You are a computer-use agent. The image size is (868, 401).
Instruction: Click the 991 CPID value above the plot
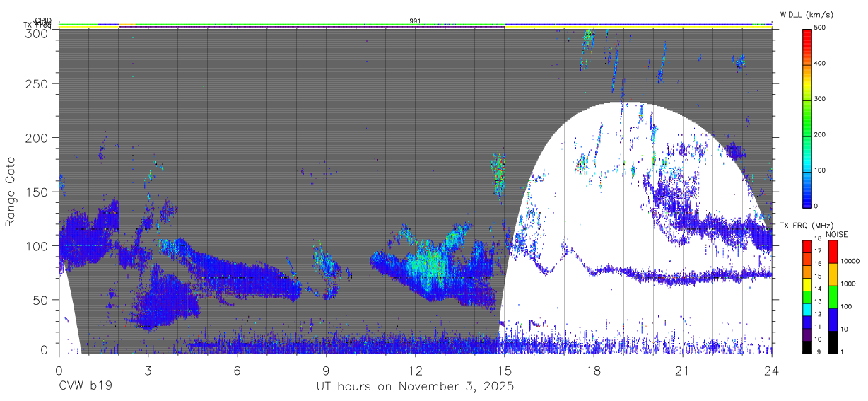coord(416,21)
